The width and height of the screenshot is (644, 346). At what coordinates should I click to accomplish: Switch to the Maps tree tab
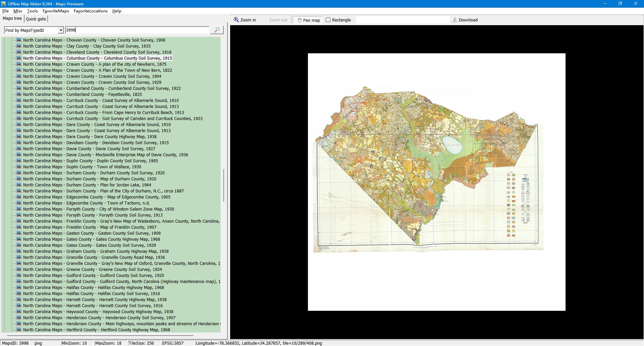pos(12,19)
